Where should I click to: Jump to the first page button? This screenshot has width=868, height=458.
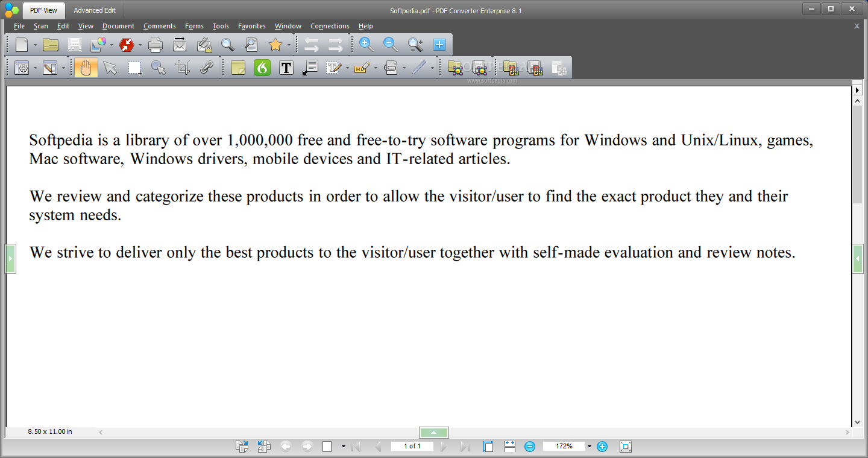356,447
